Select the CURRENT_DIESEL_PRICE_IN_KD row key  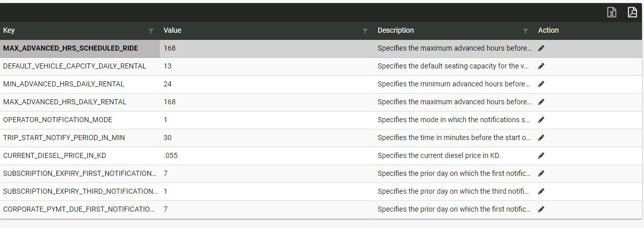tap(55, 155)
